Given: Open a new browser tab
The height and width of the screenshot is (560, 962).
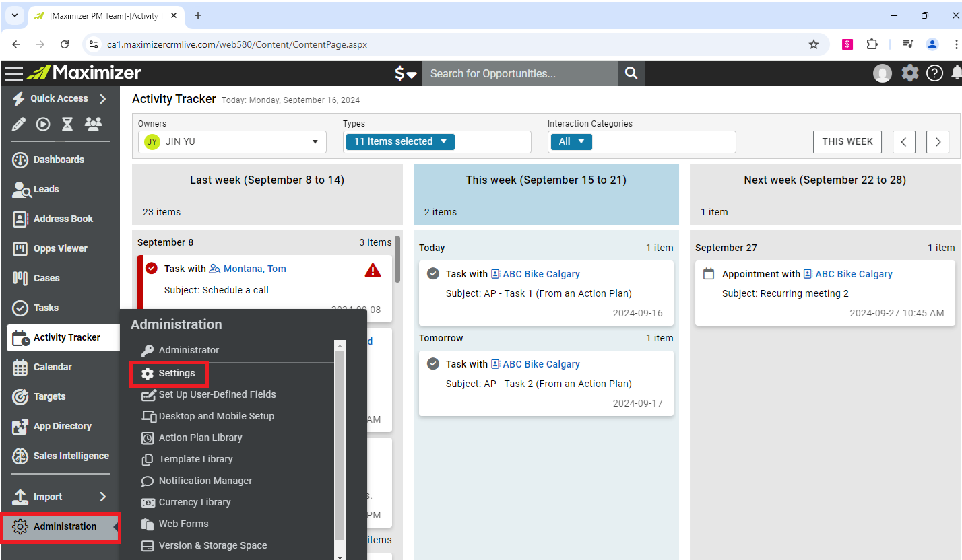Looking at the screenshot, I should pos(198,15).
